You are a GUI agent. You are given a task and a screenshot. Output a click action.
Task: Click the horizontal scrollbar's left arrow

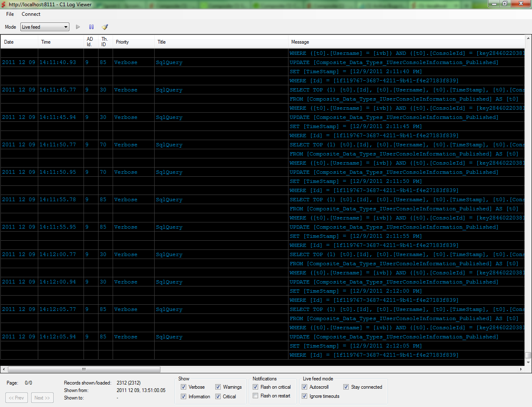click(x=4, y=369)
